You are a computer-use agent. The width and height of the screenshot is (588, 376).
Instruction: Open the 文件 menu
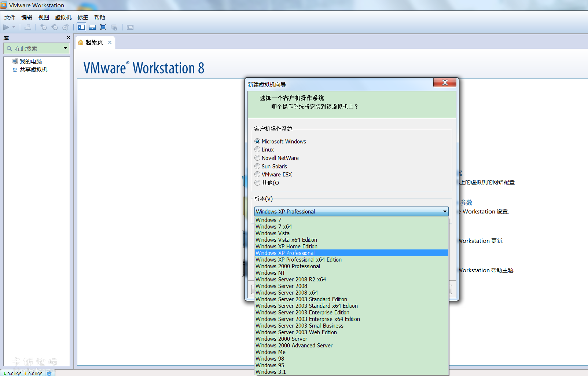click(10, 17)
